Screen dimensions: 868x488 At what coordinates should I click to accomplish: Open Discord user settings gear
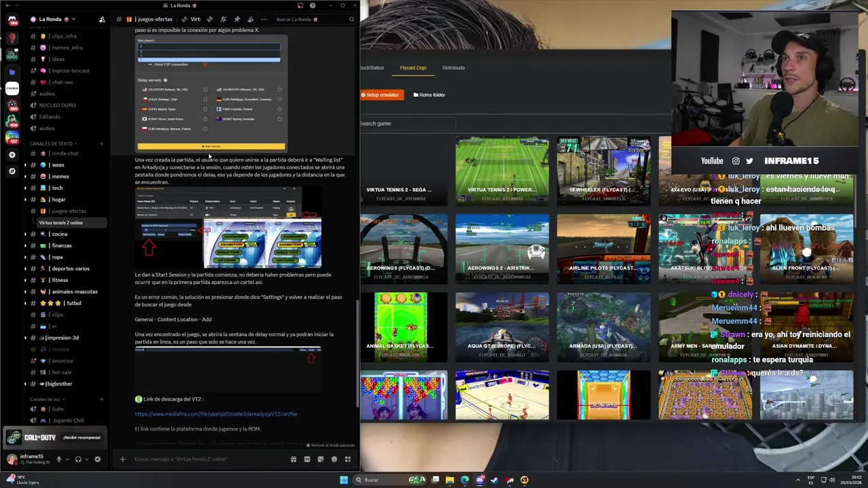(97, 459)
